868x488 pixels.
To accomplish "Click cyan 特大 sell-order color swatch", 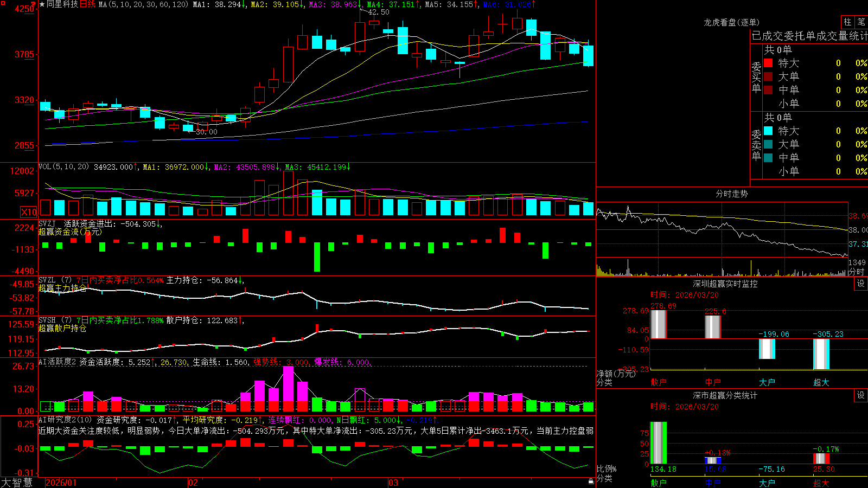I will [768, 131].
